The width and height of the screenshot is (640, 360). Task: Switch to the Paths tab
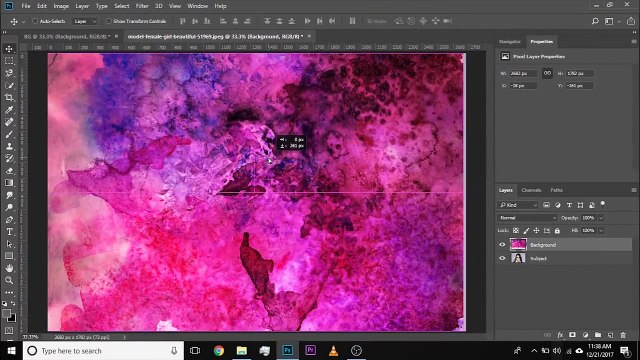point(556,190)
